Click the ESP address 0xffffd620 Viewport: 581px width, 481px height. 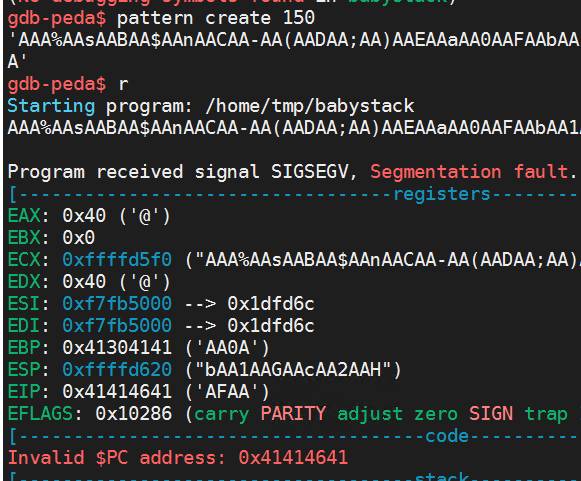(117, 370)
